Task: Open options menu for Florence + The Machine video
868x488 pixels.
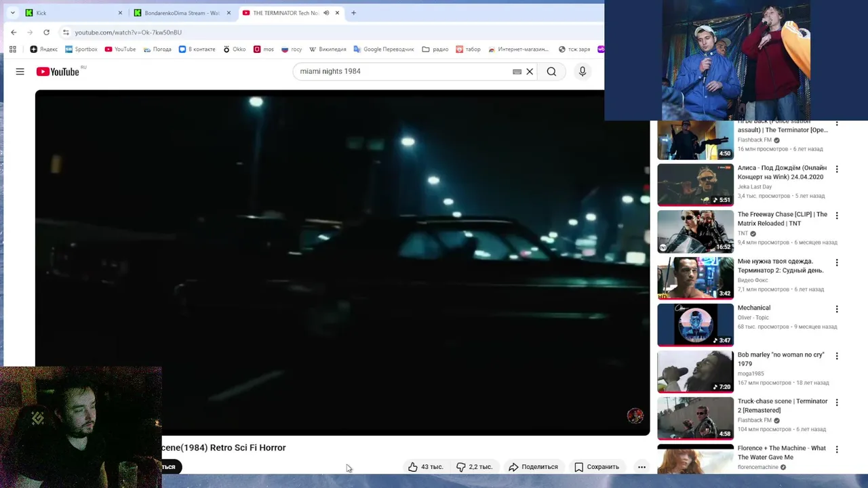Action: tap(837, 449)
